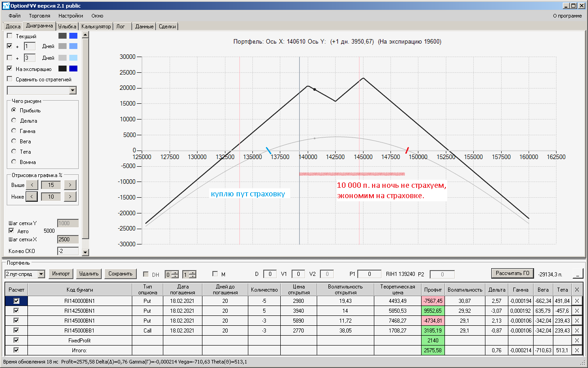Toggle the Авто grid step checkbox

(12, 231)
